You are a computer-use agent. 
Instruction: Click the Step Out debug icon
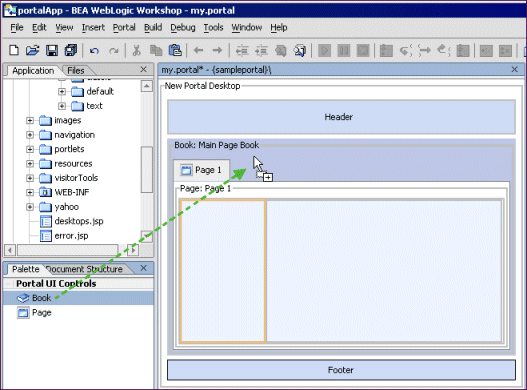click(x=444, y=51)
